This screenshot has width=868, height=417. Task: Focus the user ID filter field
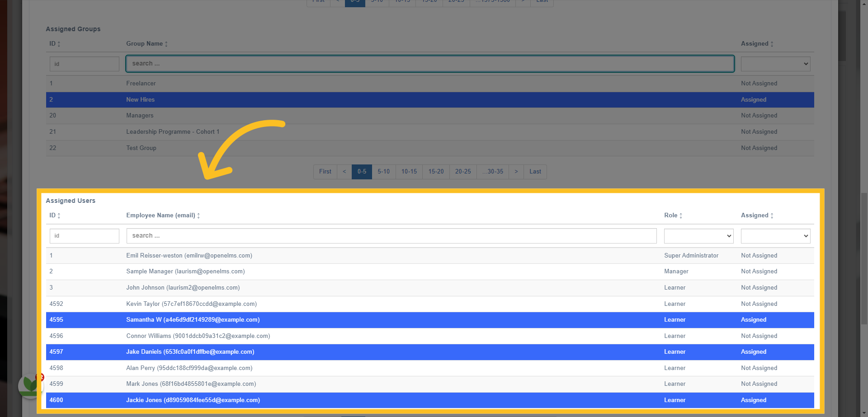coord(85,236)
